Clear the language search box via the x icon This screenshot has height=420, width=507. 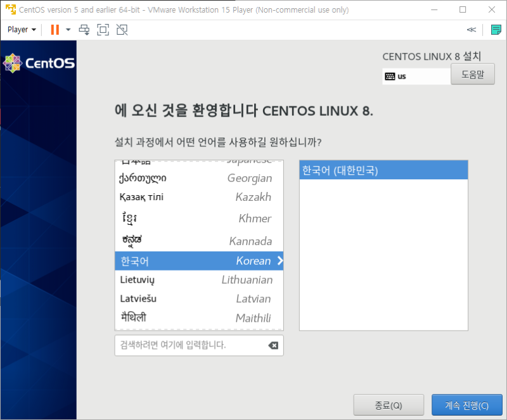(x=273, y=345)
